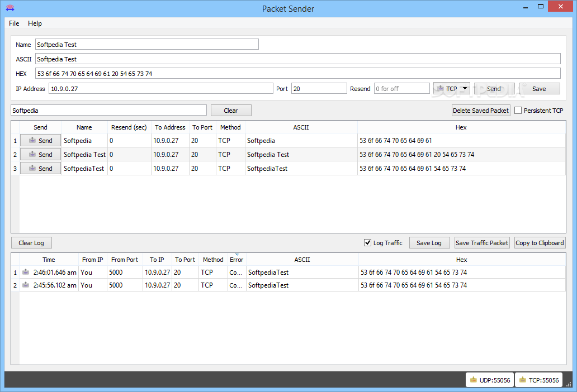Screen dimensions: 577x392
Task: Click the Save Log button
Action: click(429, 242)
